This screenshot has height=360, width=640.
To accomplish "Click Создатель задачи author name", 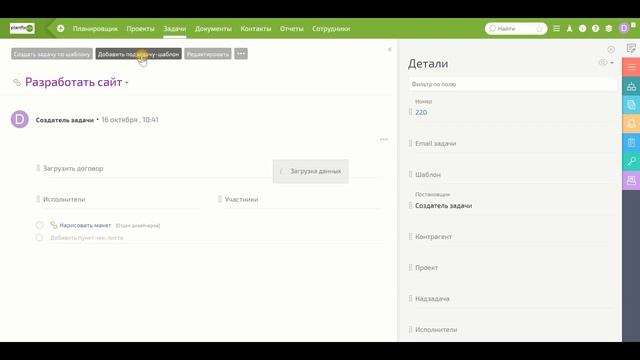I will click(x=64, y=120).
